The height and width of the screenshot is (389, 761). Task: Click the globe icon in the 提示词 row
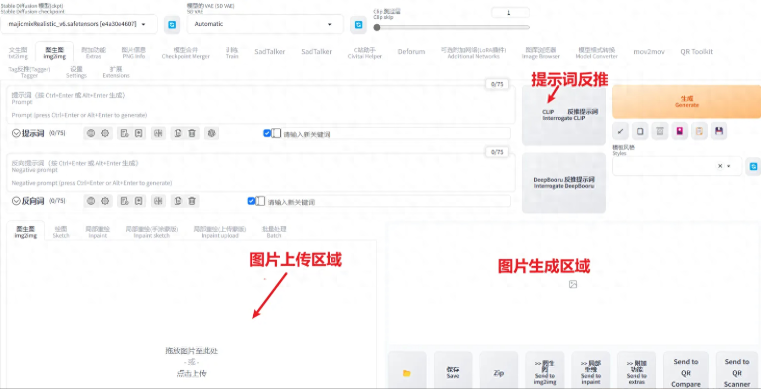tap(91, 133)
